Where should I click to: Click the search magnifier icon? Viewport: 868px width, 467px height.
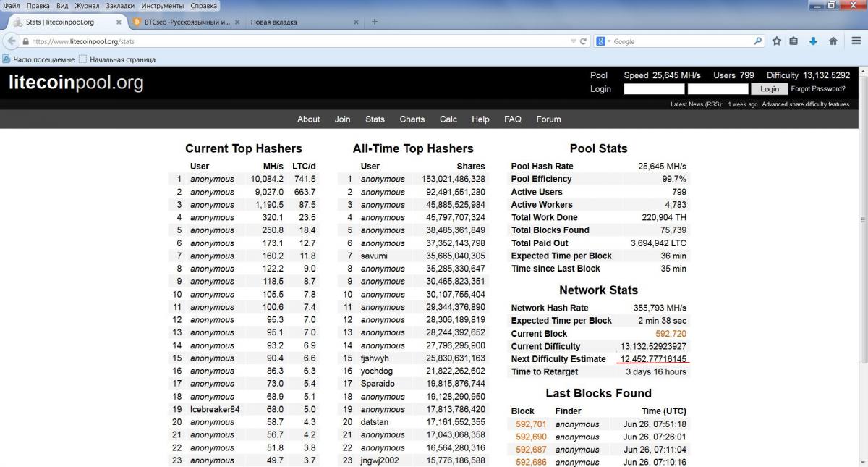coord(758,41)
